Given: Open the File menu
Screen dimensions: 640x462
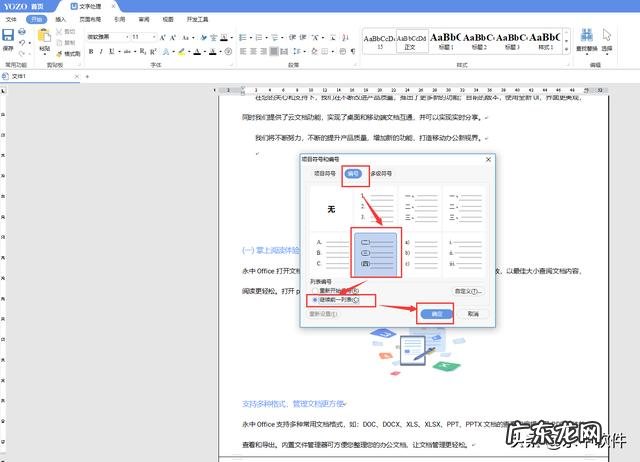Looking at the screenshot, I should pyautogui.click(x=11, y=20).
